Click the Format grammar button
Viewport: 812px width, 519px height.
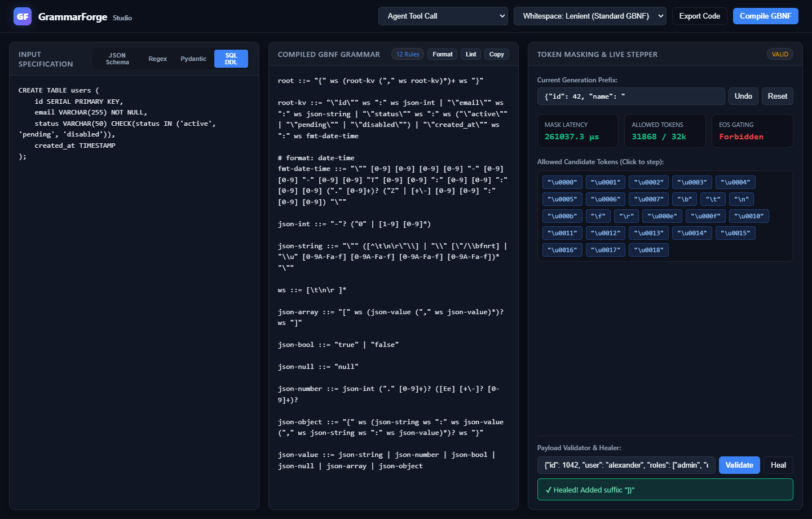pos(443,54)
